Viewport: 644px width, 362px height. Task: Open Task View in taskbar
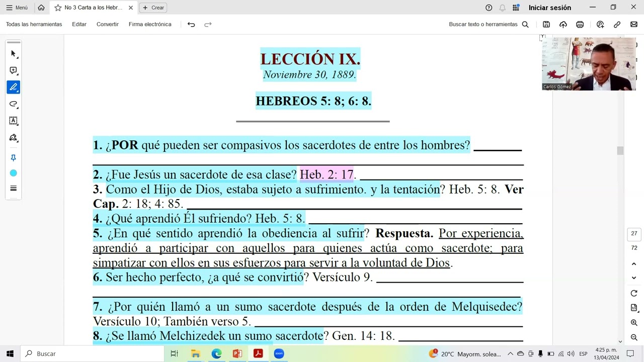(x=174, y=353)
